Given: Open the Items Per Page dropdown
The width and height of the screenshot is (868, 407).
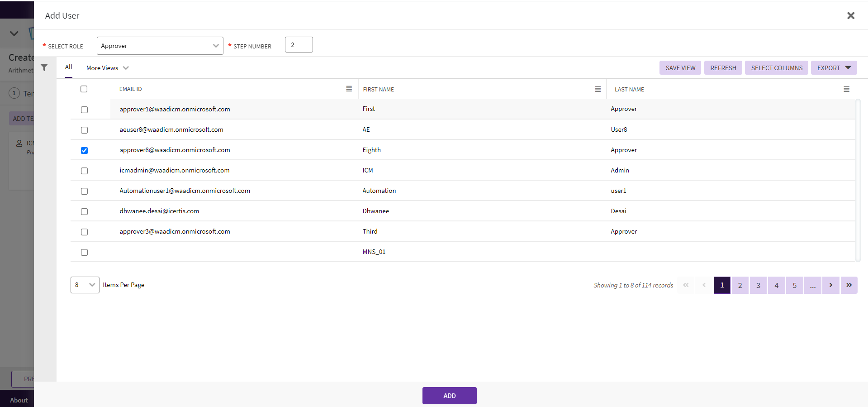Looking at the screenshot, I should pos(85,285).
